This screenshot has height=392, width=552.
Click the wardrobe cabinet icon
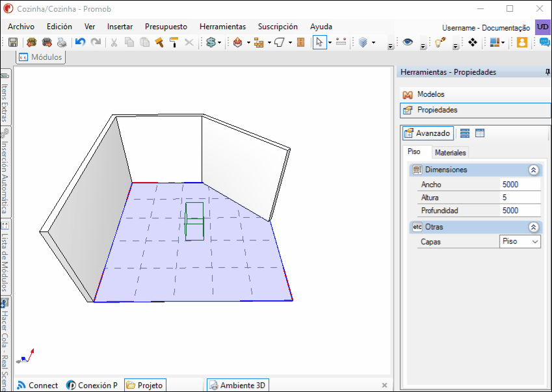point(300,42)
